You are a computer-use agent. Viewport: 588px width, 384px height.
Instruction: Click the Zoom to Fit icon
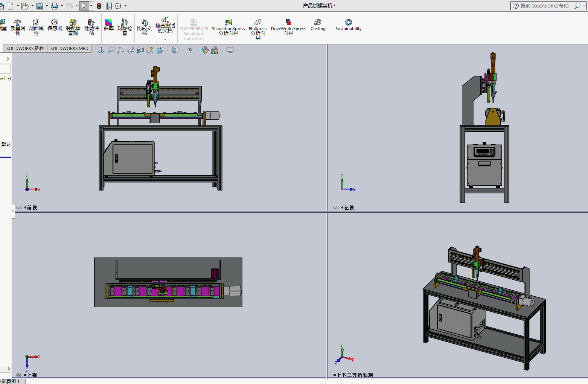111,50
